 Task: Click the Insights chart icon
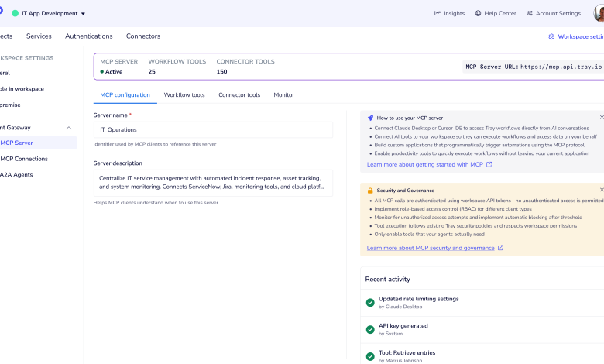438,13
